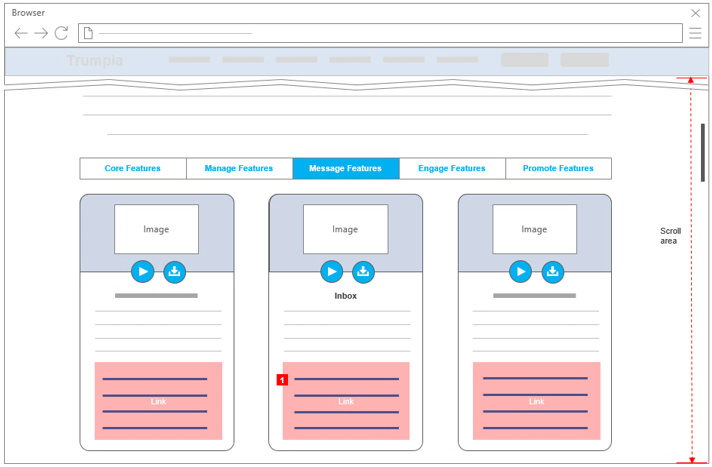Viewport: 712px width, 467px height.
Task: Open the Promote Features tab
Action: click(x=559, y=169)
